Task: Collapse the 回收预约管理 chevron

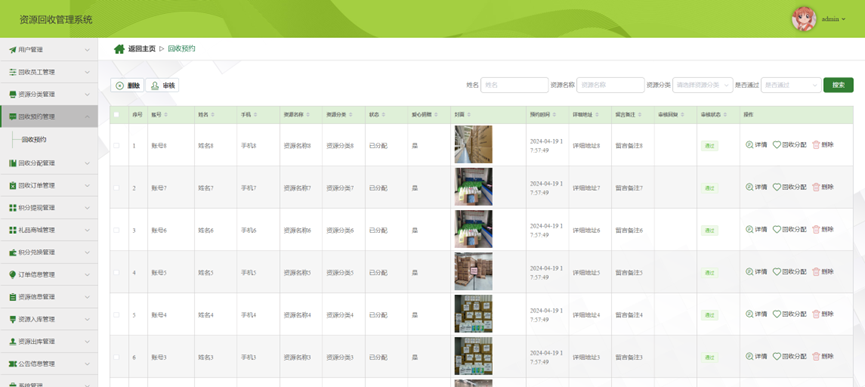Action: pos(87,117)
